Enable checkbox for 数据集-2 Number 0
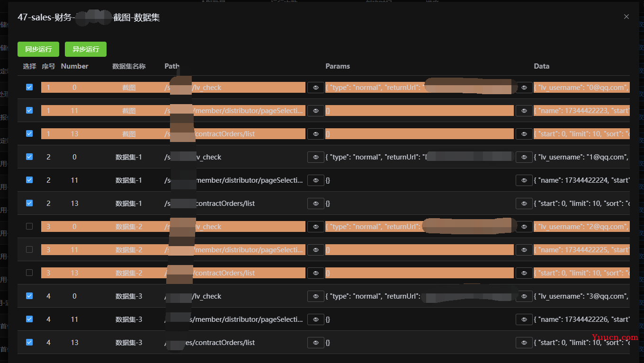 pos(29,226)
